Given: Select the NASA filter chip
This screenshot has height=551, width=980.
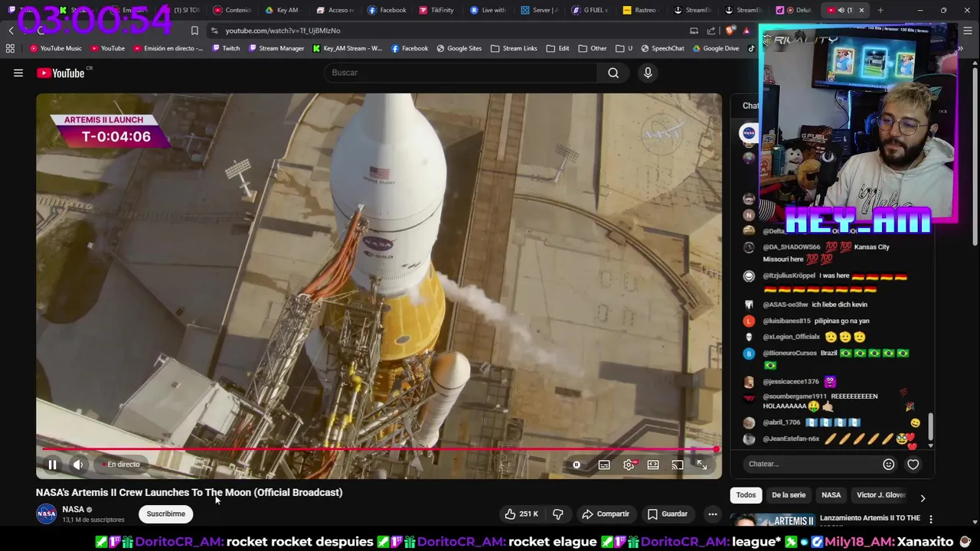Looking at the screenshot, I should (831, 495).
